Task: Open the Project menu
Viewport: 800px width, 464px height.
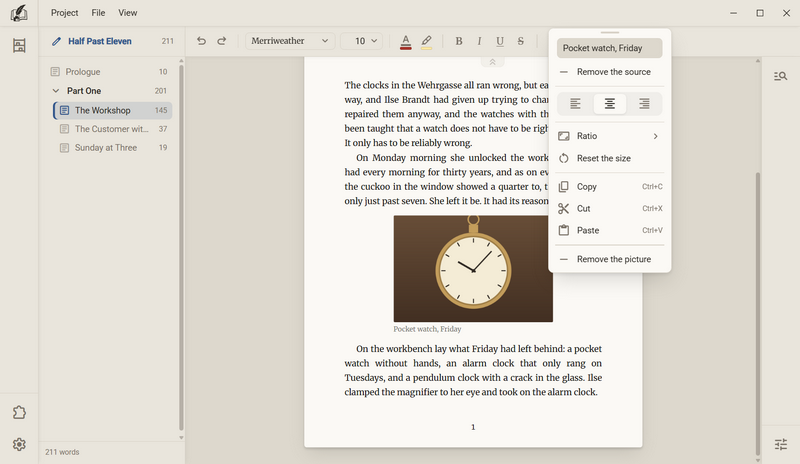Action: (64, 13)
